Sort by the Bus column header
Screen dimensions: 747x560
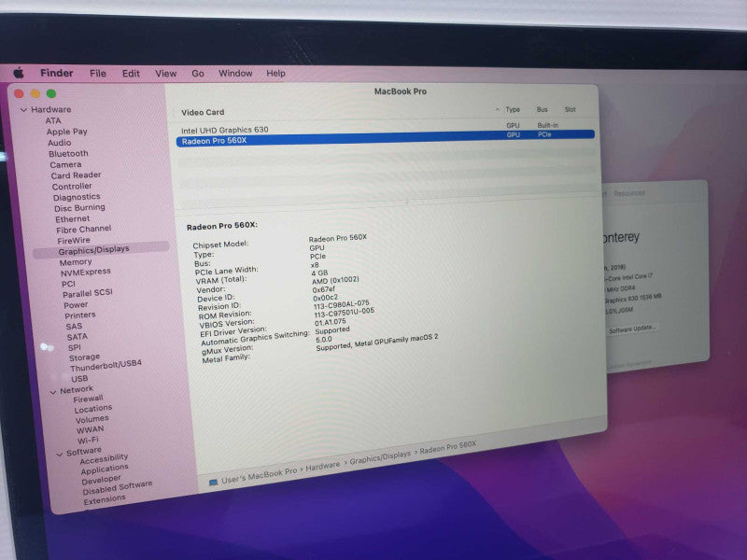(x=543, y=109)
